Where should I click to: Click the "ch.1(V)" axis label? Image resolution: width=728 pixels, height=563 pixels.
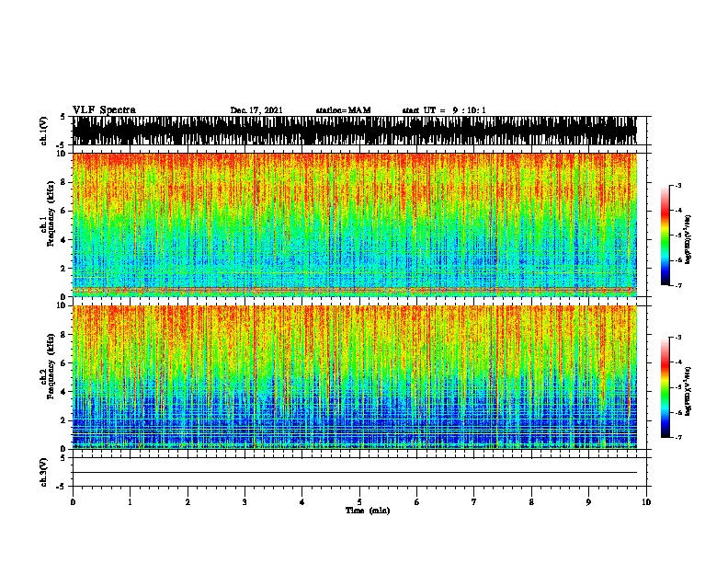44,131
